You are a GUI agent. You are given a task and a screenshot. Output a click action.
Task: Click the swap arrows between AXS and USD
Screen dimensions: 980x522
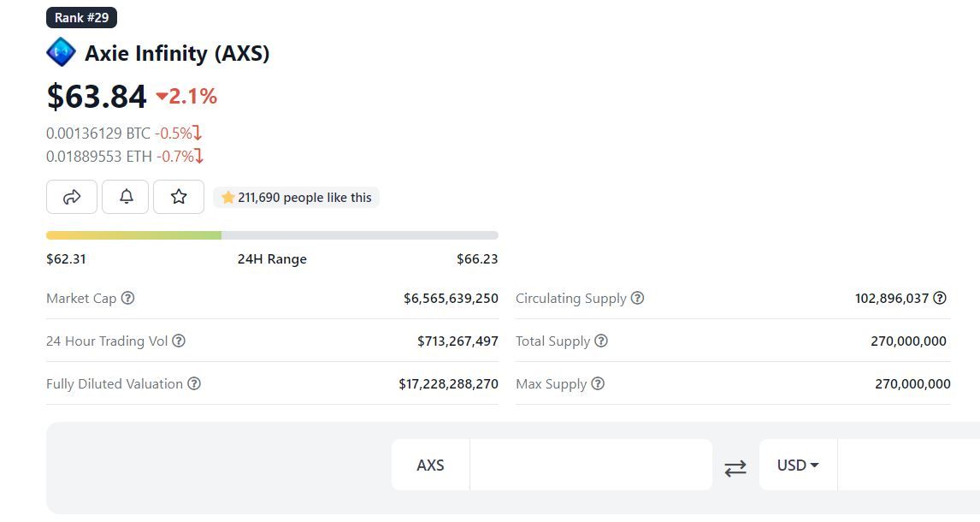click(735, 467)
